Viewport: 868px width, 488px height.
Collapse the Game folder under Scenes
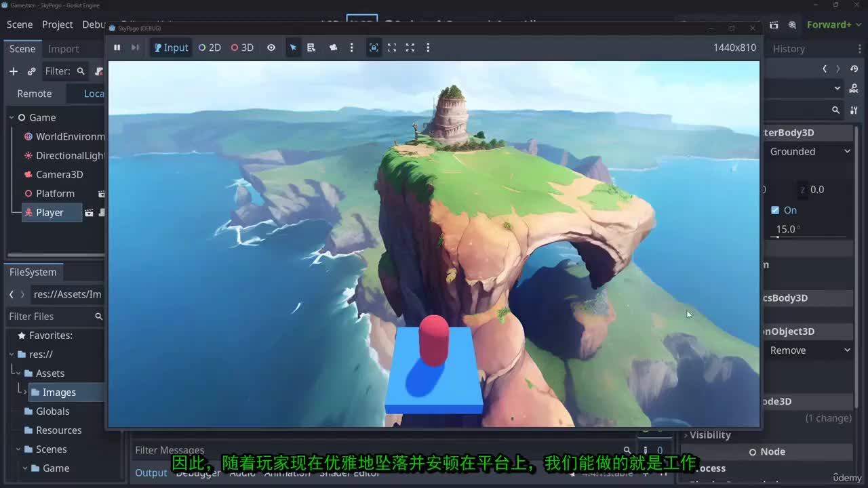tap(26, 468)
